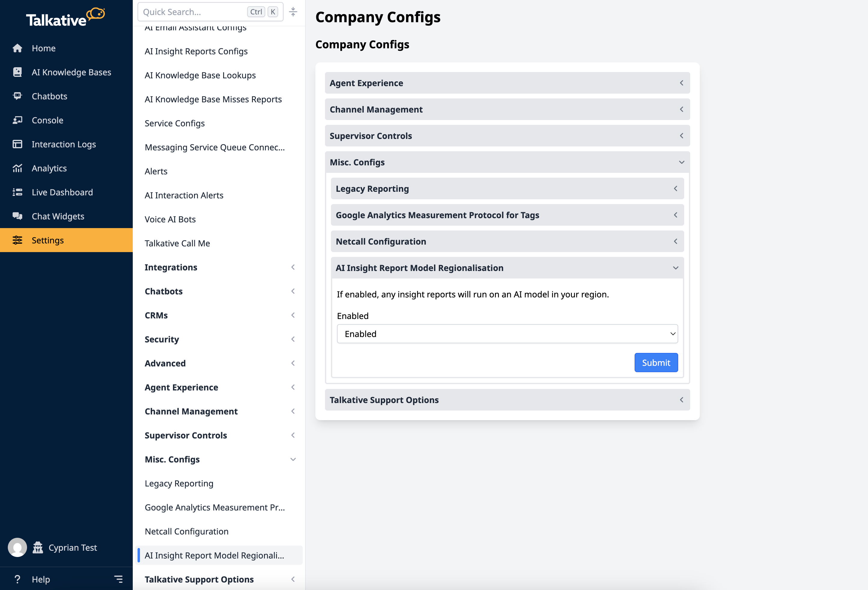Click the Analytics chart icon
The height and width of the screenshot is (590, 868).
[x=17, y=168]
